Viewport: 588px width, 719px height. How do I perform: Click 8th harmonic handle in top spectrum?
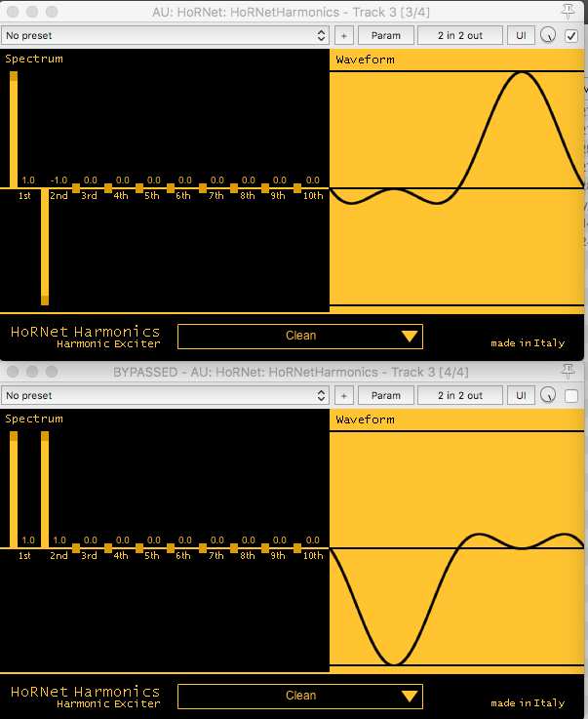(x=234, y=188)
